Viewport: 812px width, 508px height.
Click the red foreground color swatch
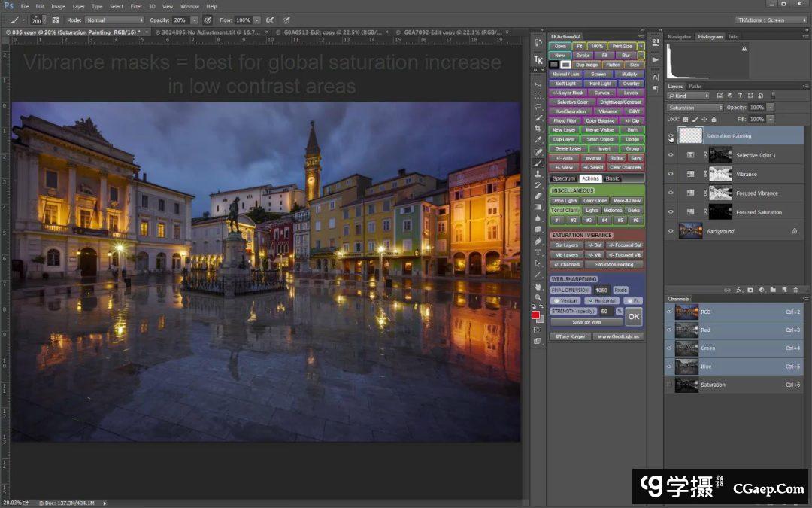coord(536,315)
